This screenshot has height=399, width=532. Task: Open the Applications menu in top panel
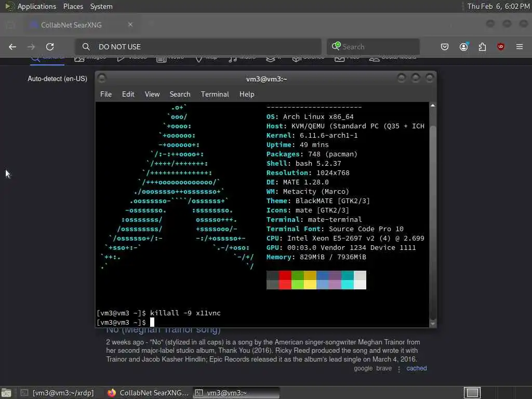coord(37,6)
